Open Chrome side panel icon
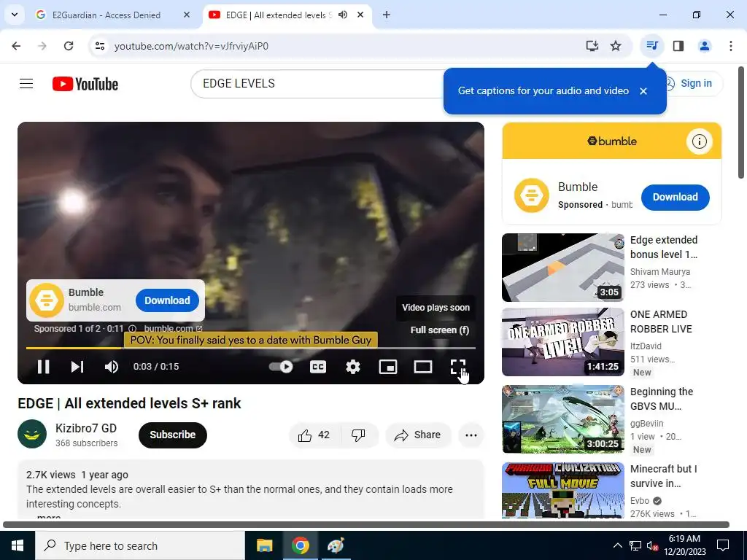 (x=678, y=46)
